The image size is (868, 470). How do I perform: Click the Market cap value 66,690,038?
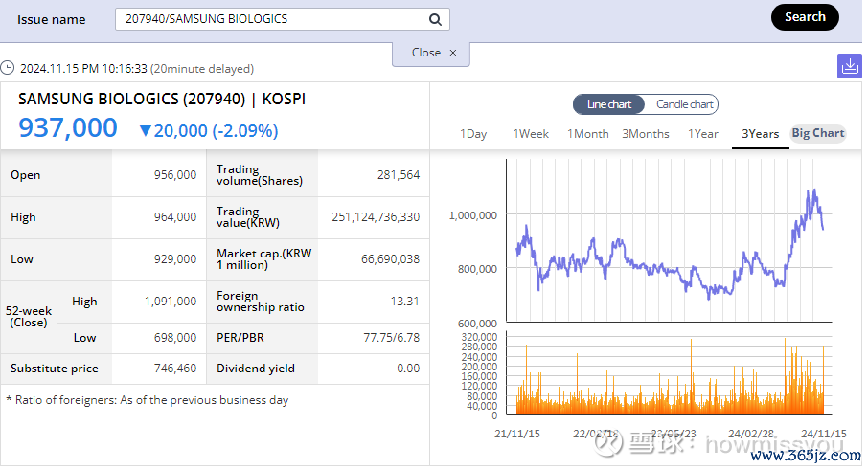point(390,259)
